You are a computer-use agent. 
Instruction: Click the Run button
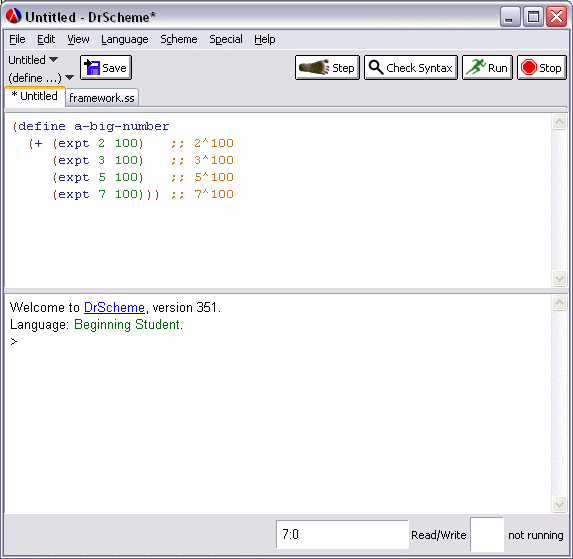(487, 68)
